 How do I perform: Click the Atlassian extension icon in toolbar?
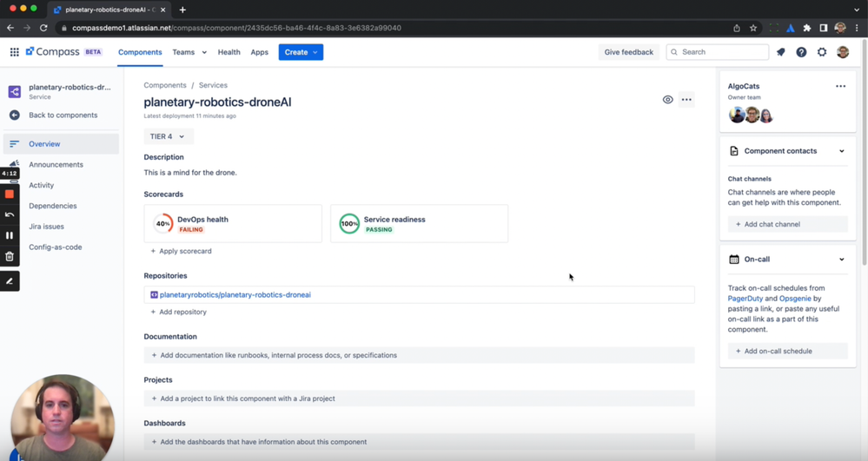pos(791,28)
